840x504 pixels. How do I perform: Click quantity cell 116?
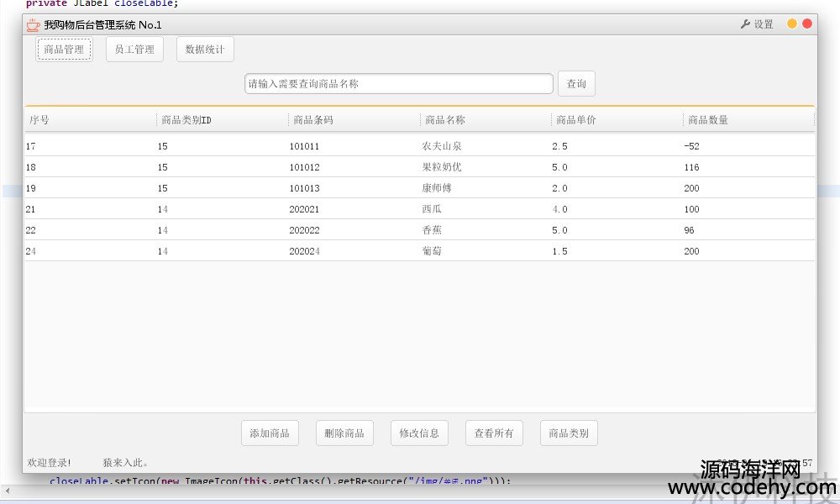point(691,167)
